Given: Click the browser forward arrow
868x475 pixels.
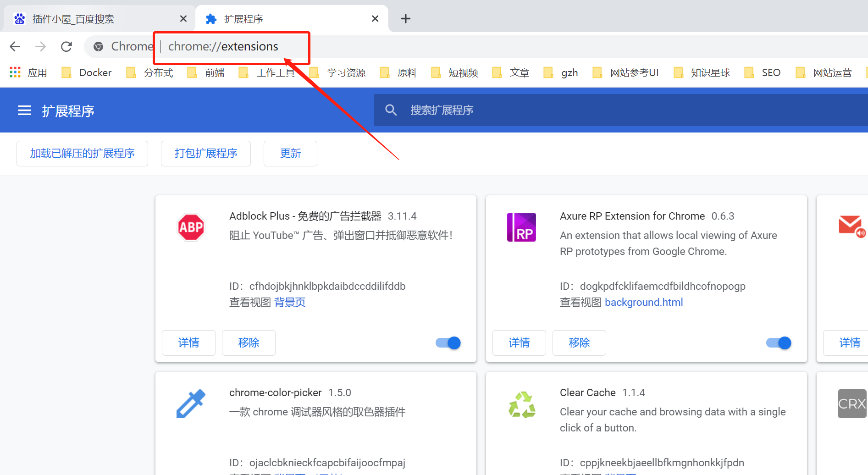Looking at the screenshot, I should 41,46.
